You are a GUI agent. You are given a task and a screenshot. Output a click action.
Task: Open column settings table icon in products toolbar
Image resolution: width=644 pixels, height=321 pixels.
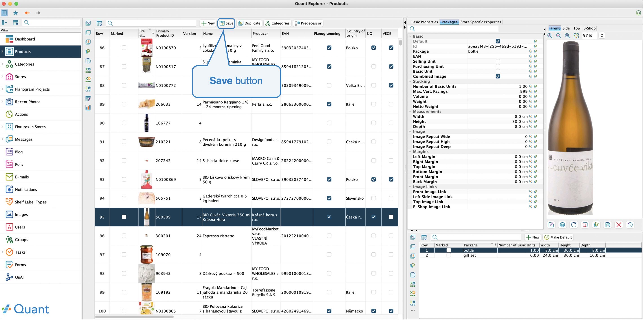pyautogui.click(x=99, y=23)
